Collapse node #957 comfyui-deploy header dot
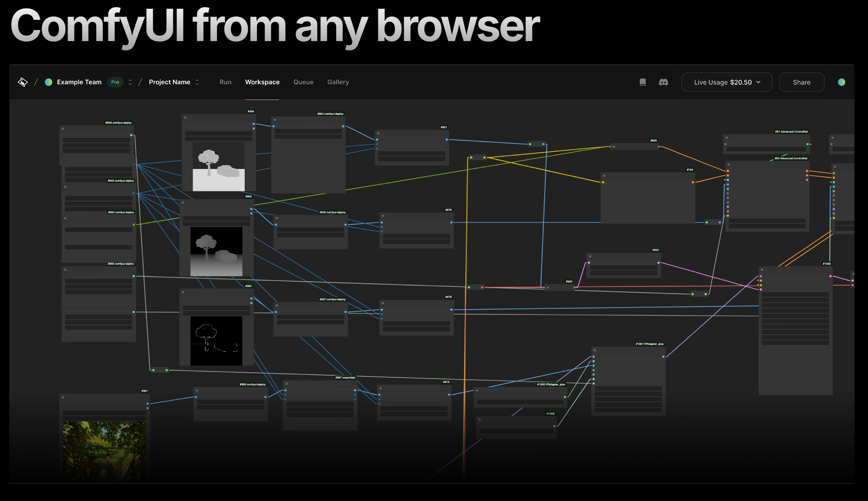 pyautogui.click(x=277, y=305)
